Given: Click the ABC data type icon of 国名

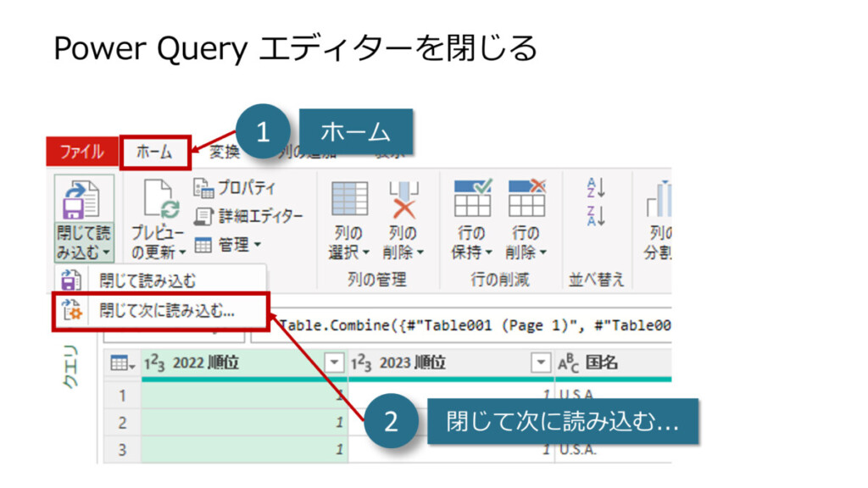Looking at the screenshot, I should tap(568, 363).
